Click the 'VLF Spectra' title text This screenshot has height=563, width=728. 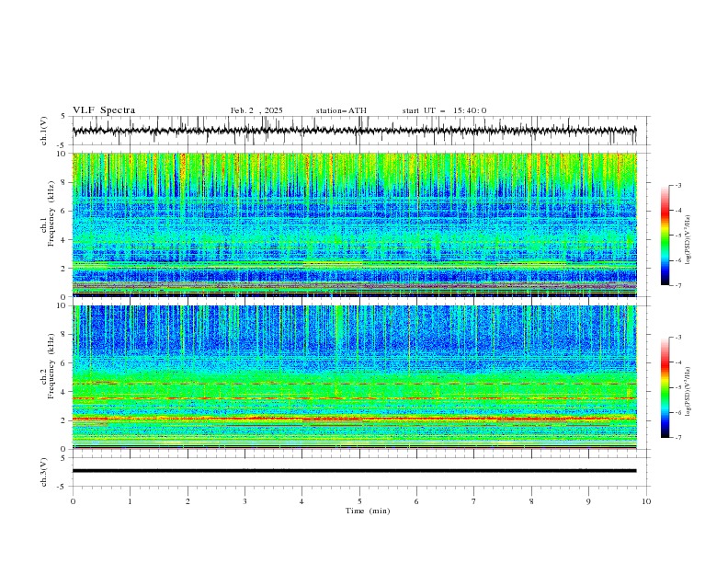tap(104, 110)
